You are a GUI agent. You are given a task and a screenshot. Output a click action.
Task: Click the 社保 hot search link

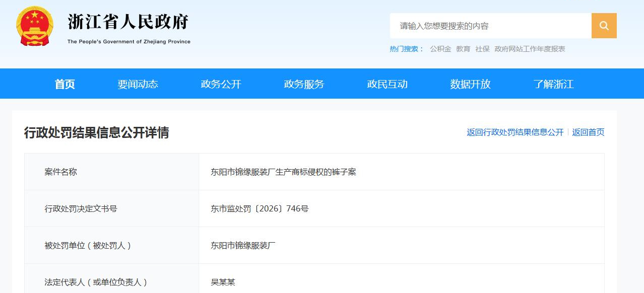(x=482, y=49)
